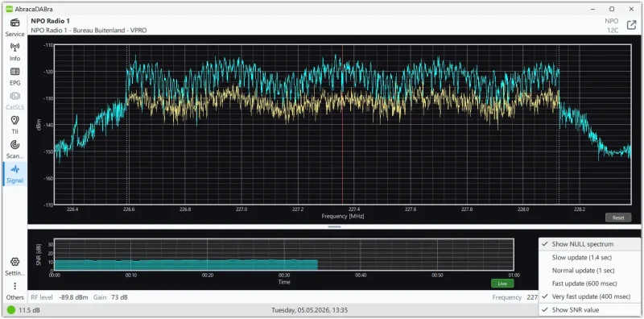Click the Reset spectrum button
Viewport: 644px width, 319px height.
618,217
